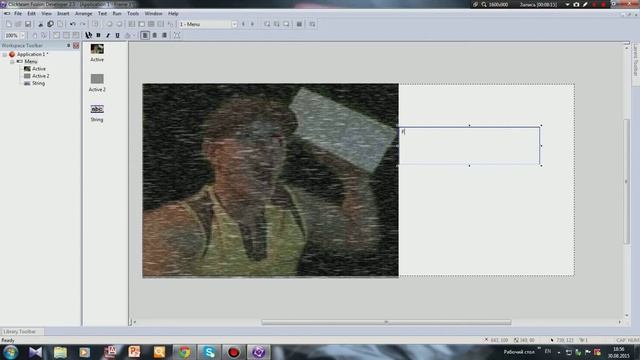Open the PowerPoint taskbar icon
The image size is (640, 360).
[x=134, y=352]
